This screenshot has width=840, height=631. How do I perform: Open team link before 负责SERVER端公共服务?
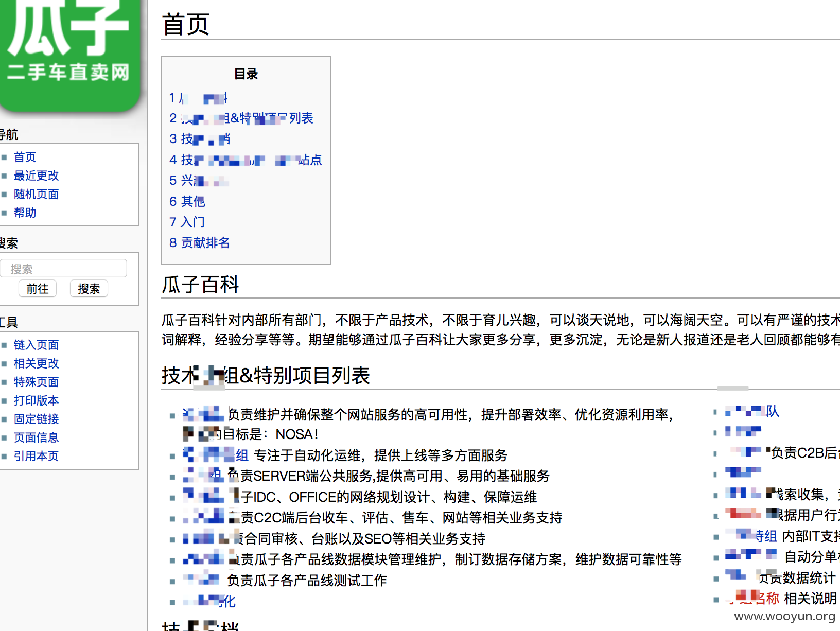click(x=203, y=476)
